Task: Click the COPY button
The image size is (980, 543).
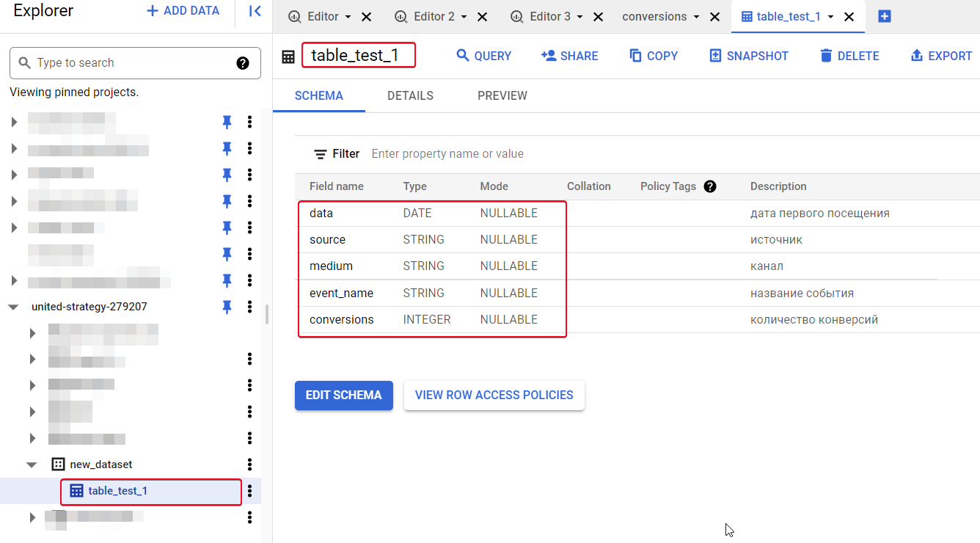Action: [x=654, y=56]
